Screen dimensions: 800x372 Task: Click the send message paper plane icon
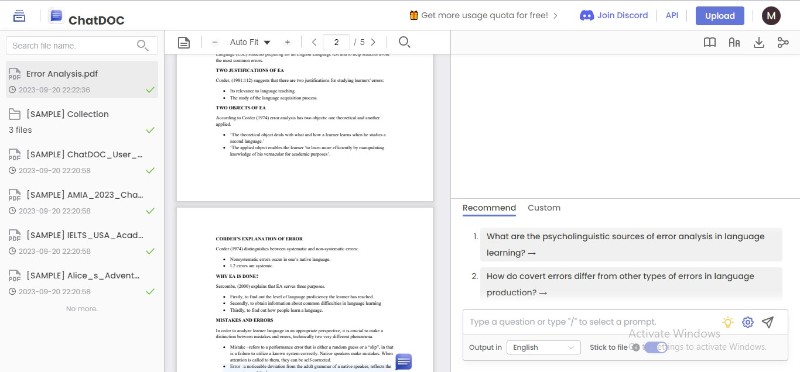(x=767, y=322)
